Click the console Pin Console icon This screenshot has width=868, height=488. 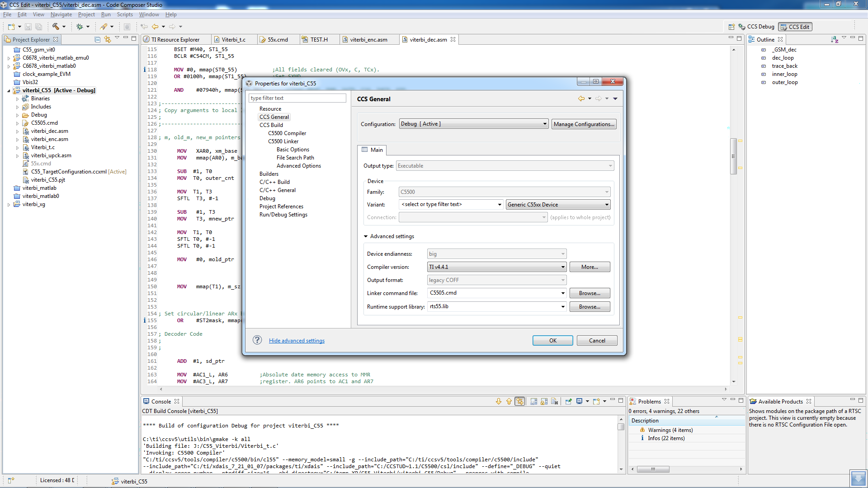568,401
